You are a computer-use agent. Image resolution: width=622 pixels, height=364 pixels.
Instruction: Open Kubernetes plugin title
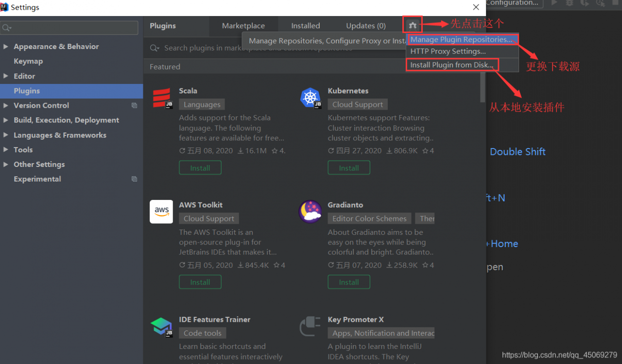[x=348, y=91]
